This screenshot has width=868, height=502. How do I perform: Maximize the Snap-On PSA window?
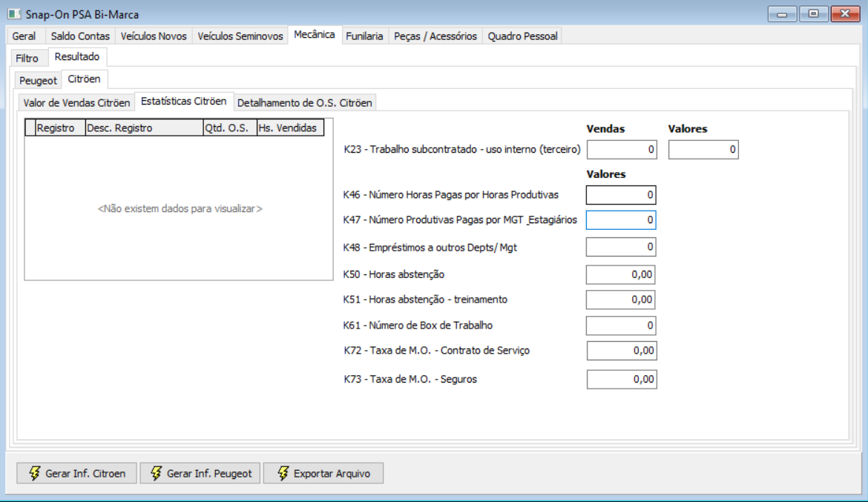[x=813, y=14]
